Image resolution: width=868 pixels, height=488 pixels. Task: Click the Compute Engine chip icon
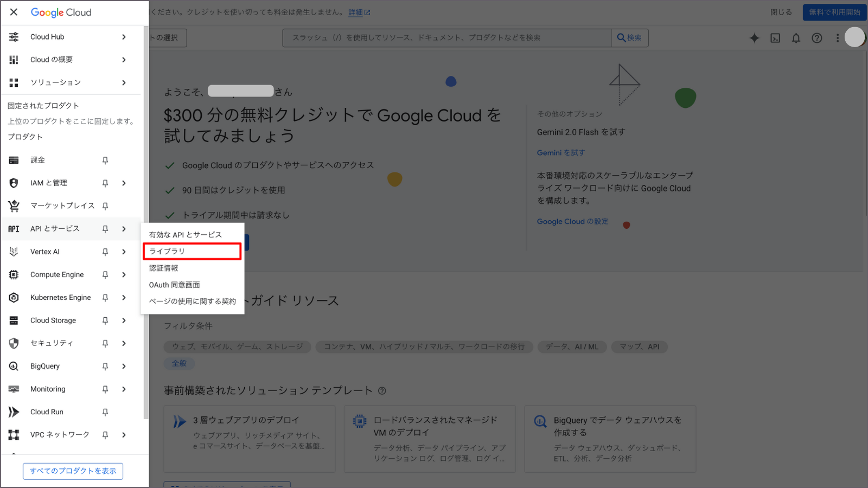14,274
